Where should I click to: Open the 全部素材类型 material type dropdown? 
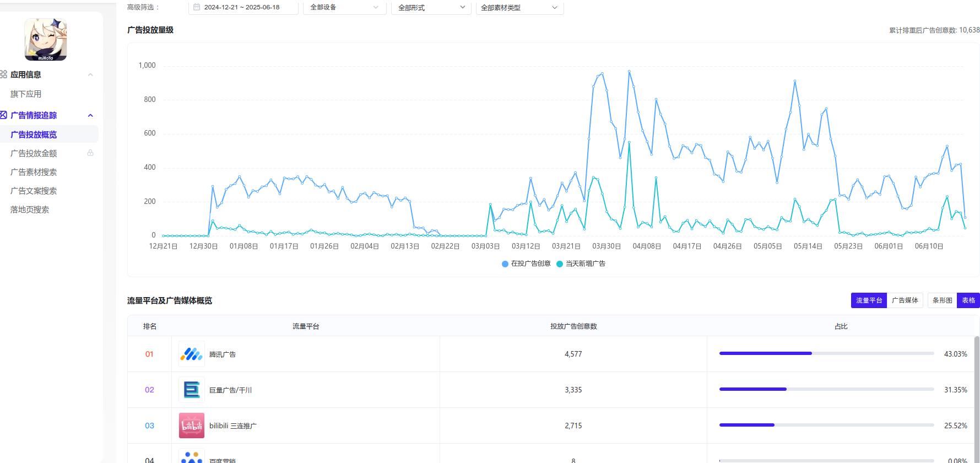click(519, 8)
